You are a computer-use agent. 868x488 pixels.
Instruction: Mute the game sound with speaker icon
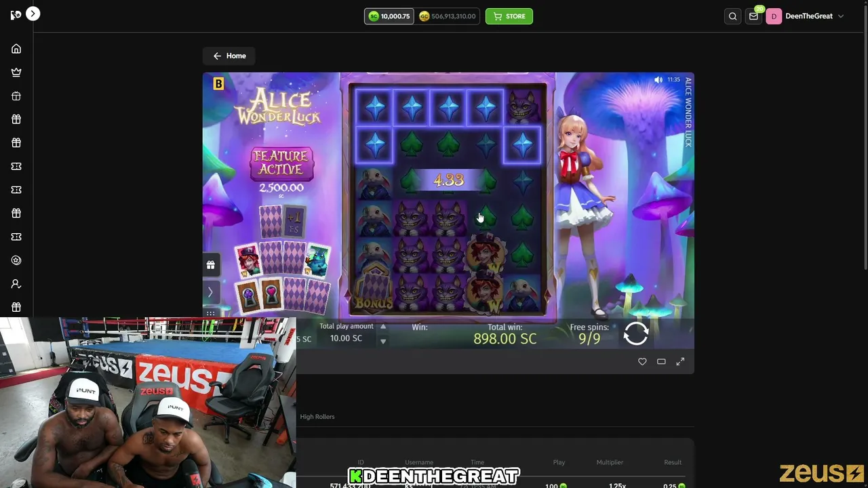coord(658,80)
